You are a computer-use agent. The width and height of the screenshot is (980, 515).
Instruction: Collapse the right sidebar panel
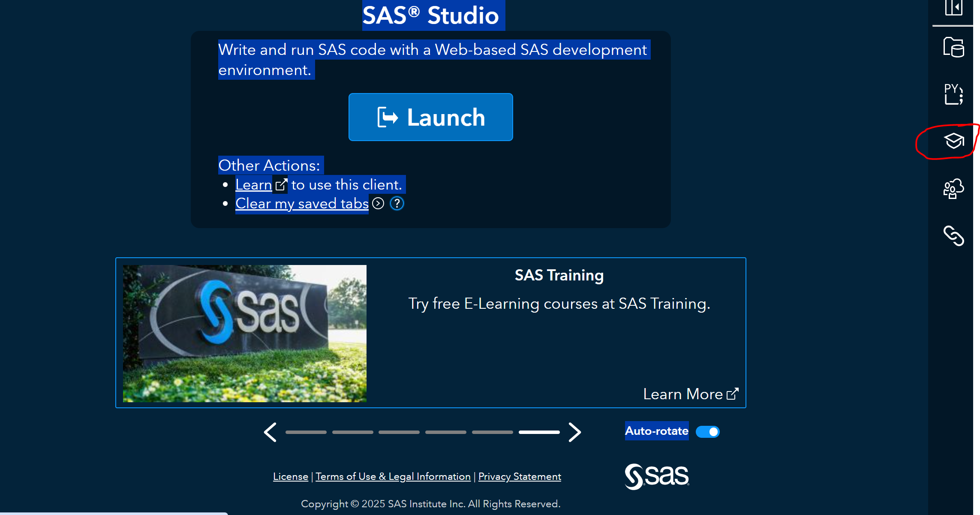(953, 7)
